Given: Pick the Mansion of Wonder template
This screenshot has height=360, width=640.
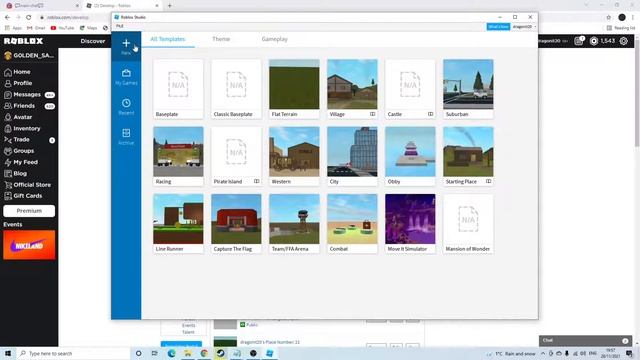Looking at the screenshot, I should tap(468, 224).
